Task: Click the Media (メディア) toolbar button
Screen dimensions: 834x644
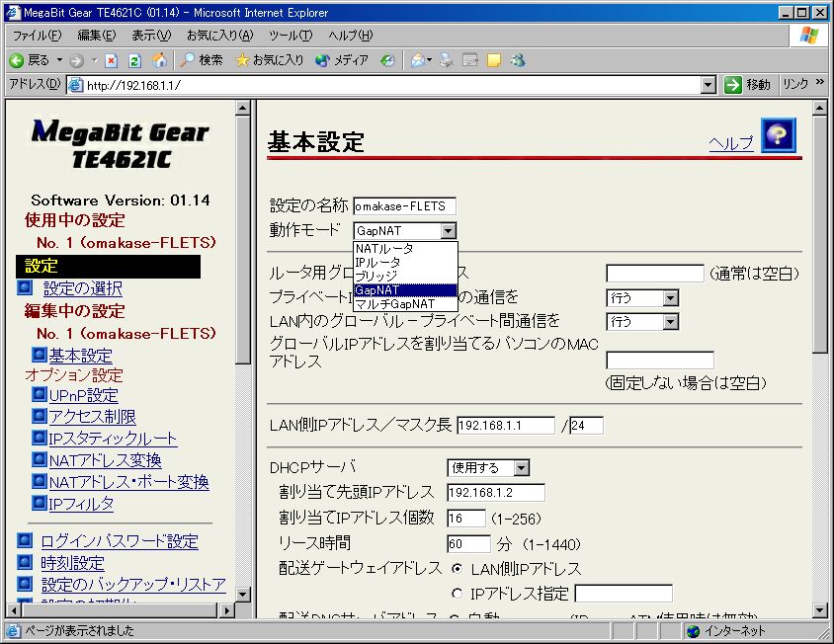Action: click(342, 60)
